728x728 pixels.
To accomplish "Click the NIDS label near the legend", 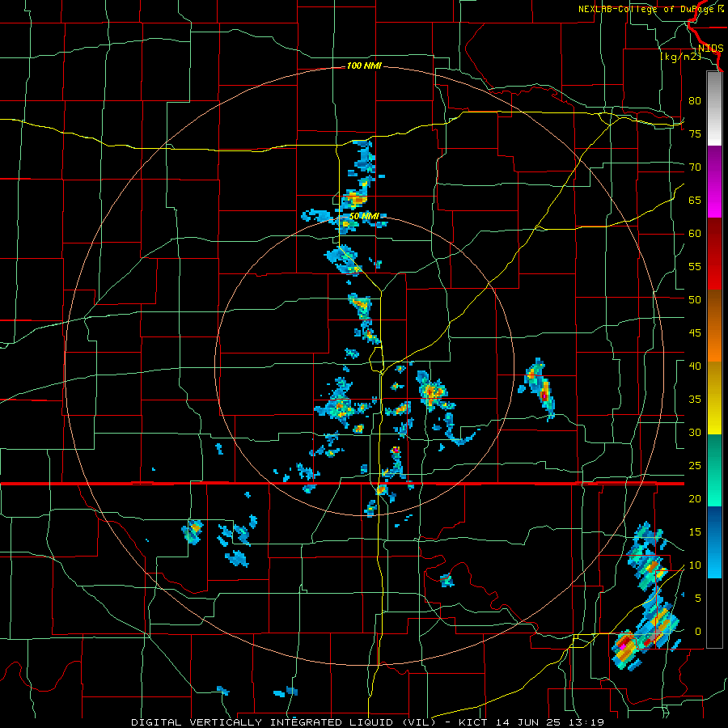I will [711, 49].
